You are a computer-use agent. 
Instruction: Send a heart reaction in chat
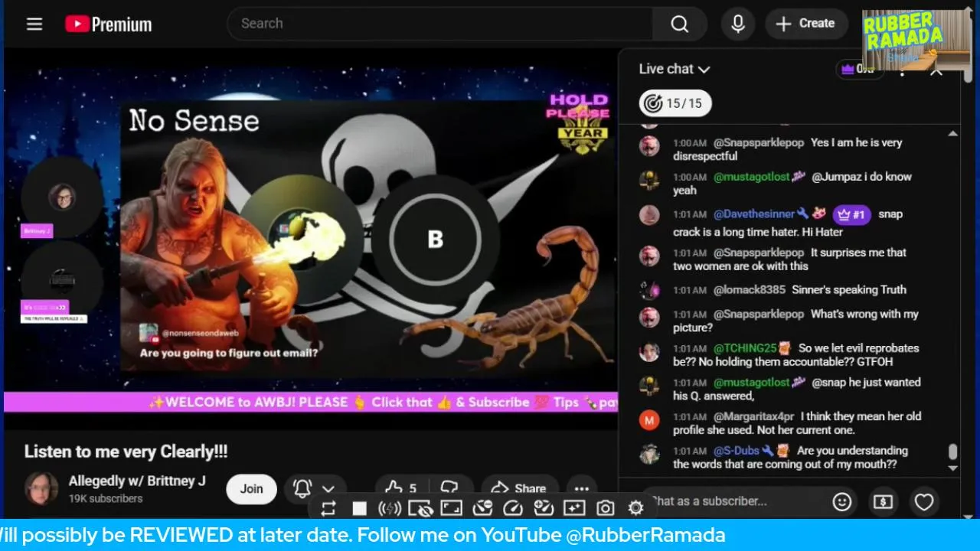(x=924, y=502)
